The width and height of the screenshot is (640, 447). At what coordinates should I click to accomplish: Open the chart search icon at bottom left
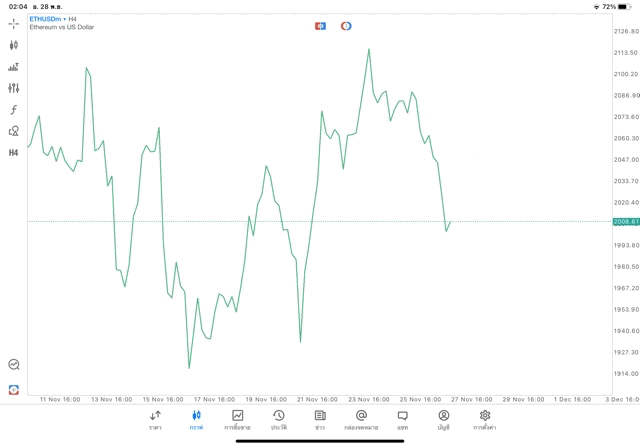(13, 365)
